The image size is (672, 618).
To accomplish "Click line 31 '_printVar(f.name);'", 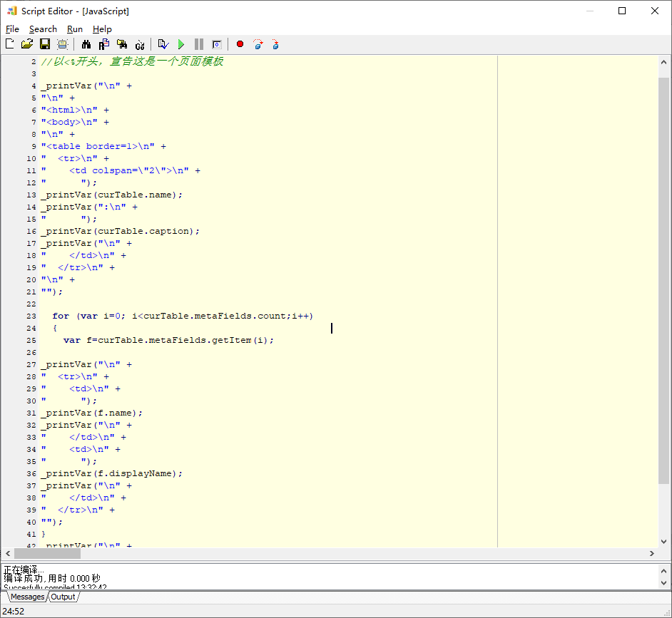I will click(92, 413).
